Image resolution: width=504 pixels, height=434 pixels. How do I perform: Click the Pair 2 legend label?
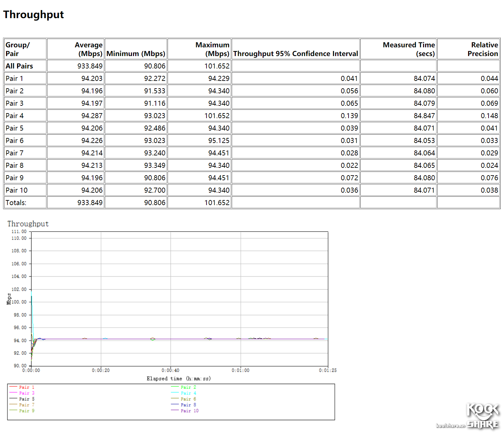point(188,387)
